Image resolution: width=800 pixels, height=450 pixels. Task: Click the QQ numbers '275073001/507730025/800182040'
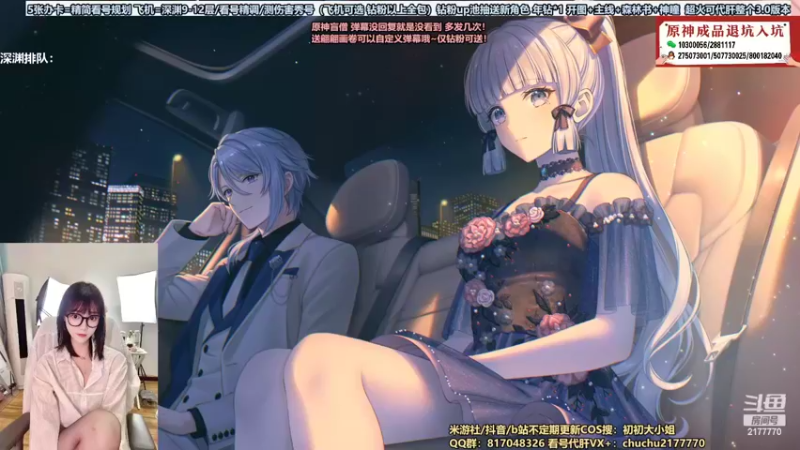click(x=730, y=56)
